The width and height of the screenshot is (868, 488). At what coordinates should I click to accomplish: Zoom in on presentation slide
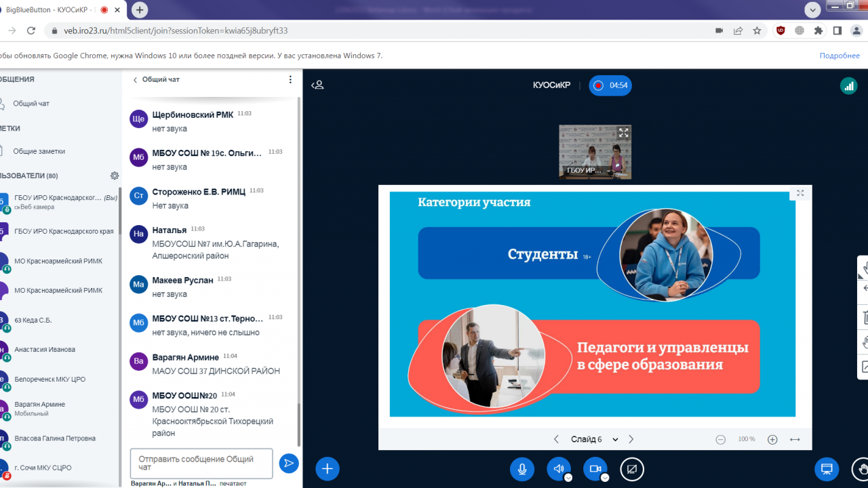point(772,439)
